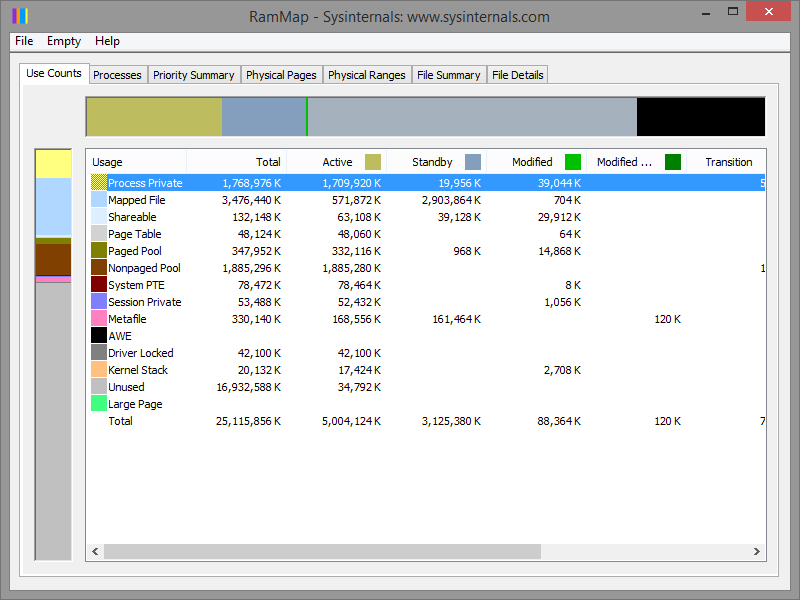
Task: Click the RamMap app icon in title bar
Action: 19,16
